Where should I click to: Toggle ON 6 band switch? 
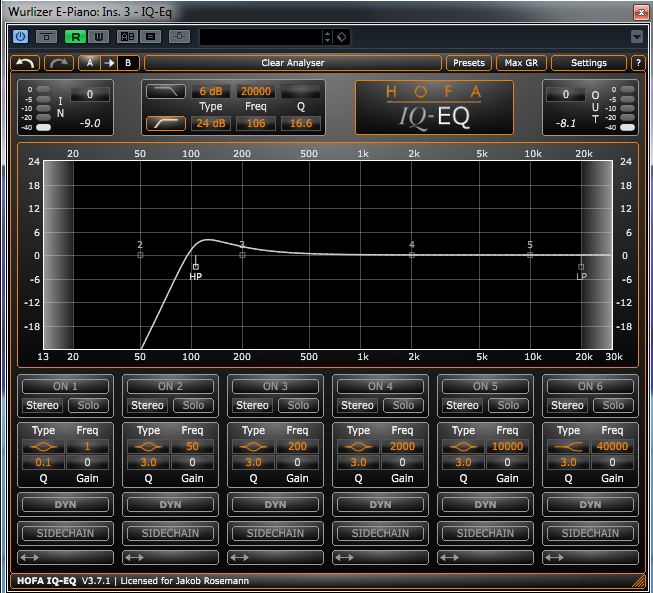(590, 386)
